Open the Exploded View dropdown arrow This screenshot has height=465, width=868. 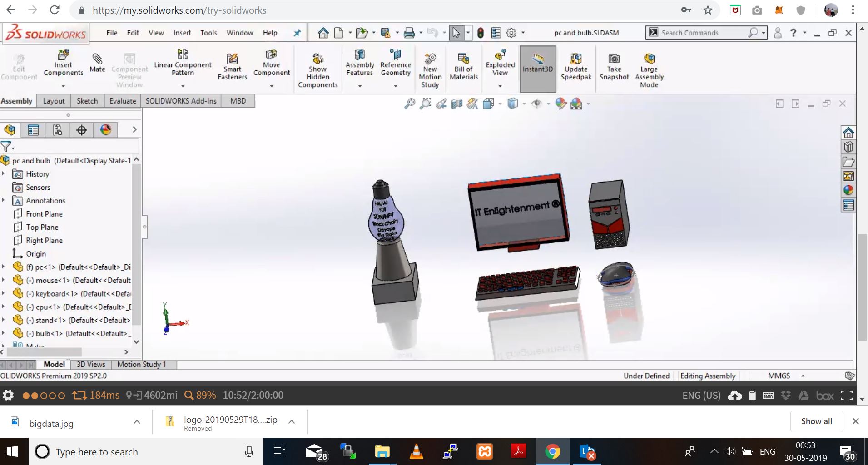tap(500, 86)
